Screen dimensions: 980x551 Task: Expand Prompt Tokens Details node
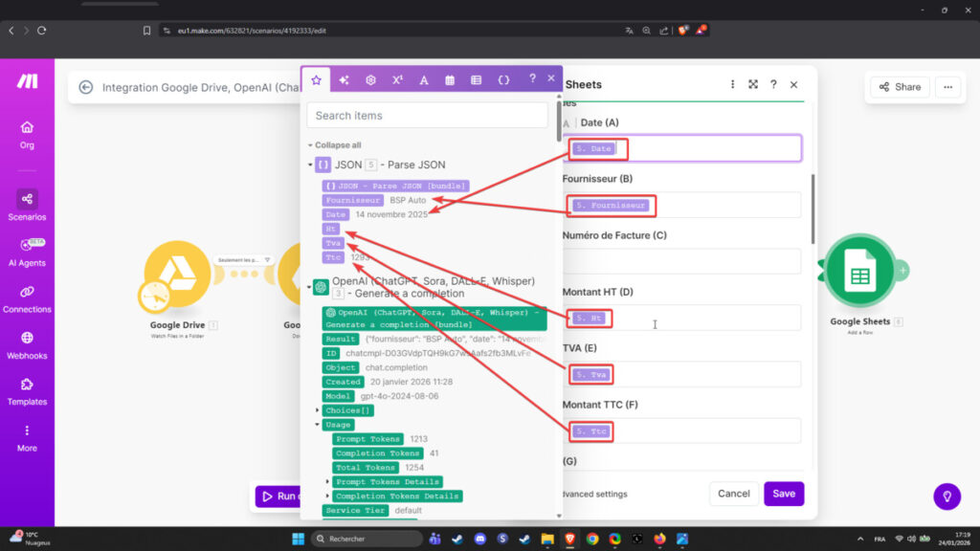328,482
